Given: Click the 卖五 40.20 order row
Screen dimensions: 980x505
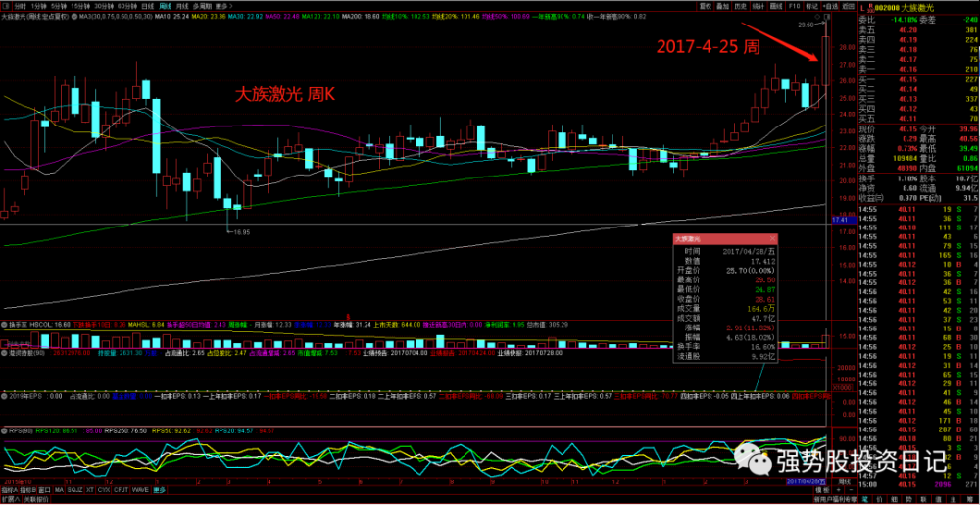Looking at the screenshot, I should click(x=919, y=29).
